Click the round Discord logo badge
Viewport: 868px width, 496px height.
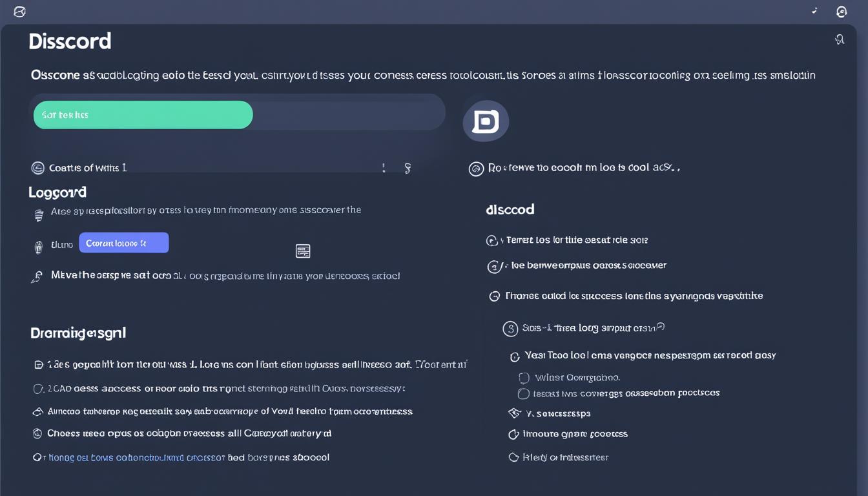[x=486, y=121]
